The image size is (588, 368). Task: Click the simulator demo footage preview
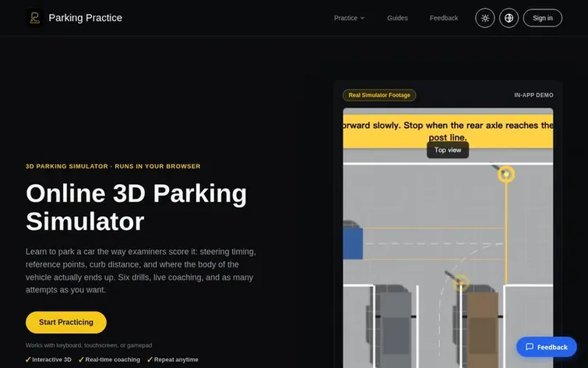tap(448, 238)
